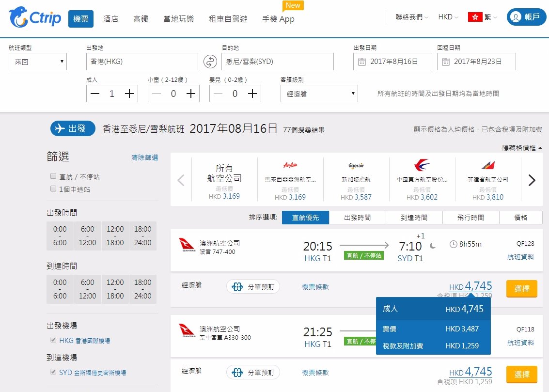Screen dimensions: 549x392
Task: Open the 繁 language dropdown
Action: point(490,17)
